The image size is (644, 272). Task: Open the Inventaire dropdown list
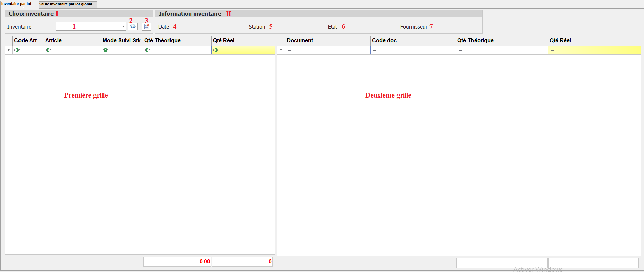123,26
